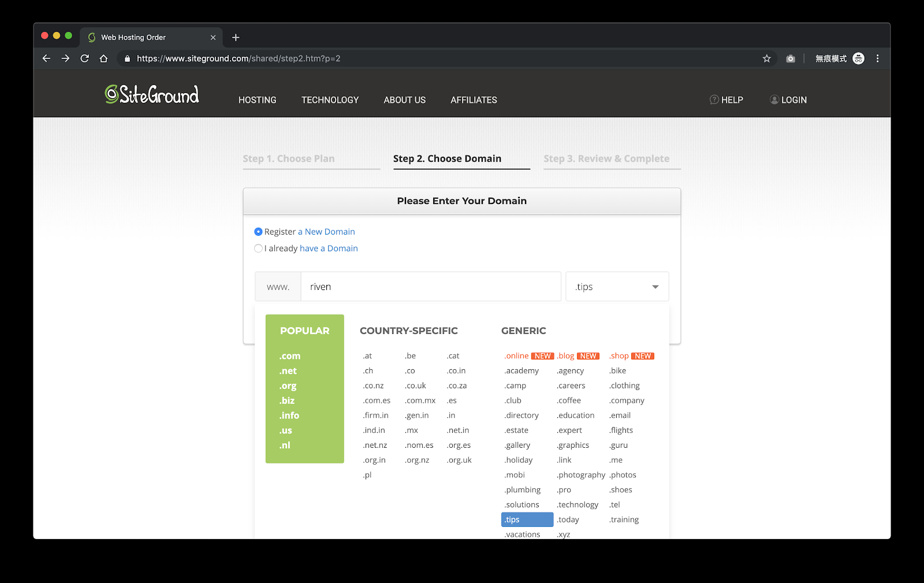Viewport: 924px width, 583px height.
Task: Select the .photography extension
Action: click(581, 475)
